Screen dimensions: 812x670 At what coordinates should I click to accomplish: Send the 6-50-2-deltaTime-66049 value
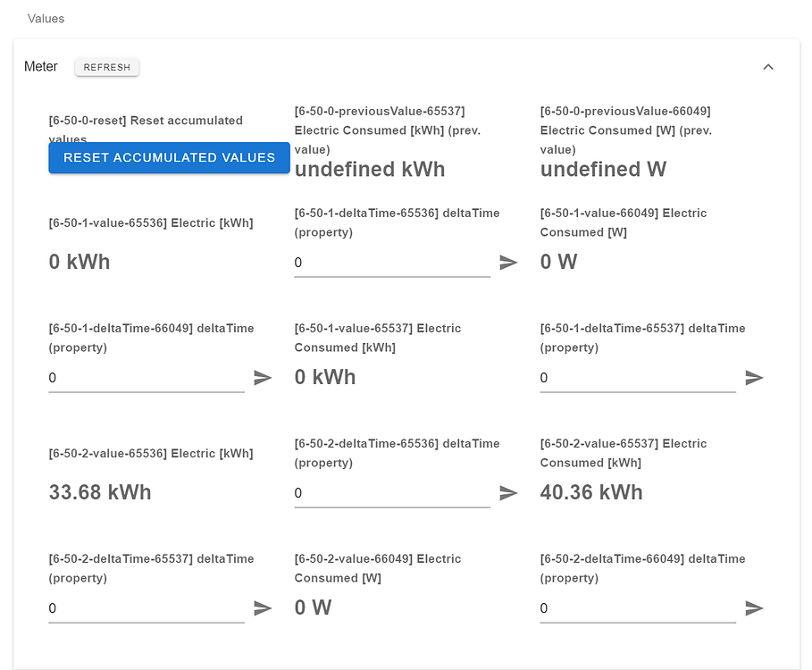[754, 608]
